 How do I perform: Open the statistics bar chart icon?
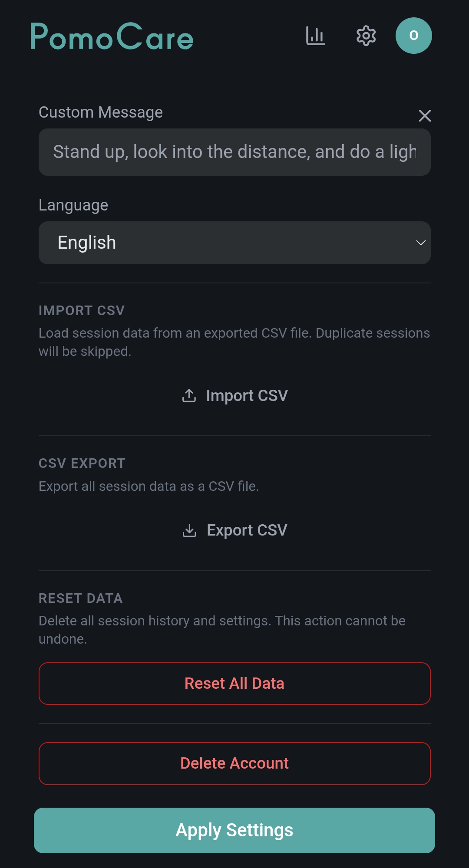coord(315,36)
